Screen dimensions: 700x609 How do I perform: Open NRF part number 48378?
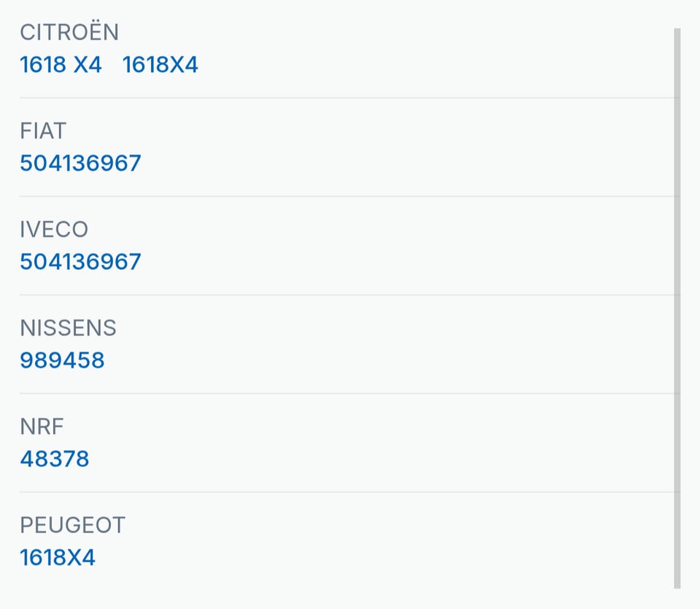[55, 459]
